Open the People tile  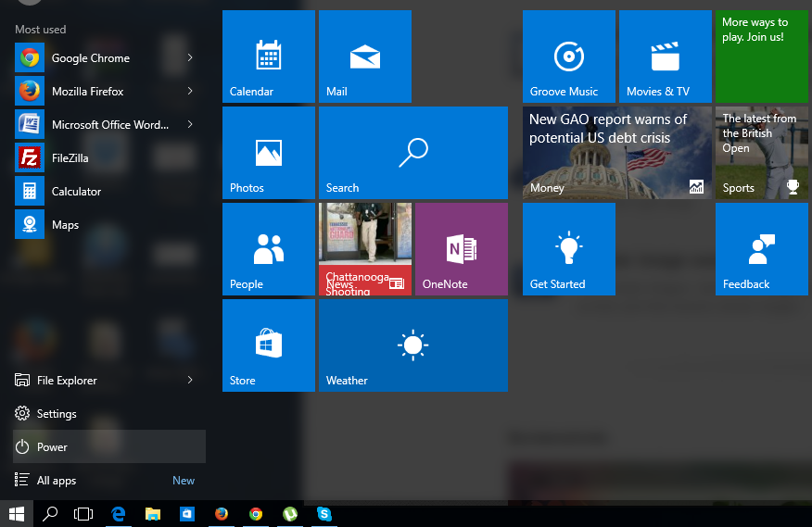[x=268, y=249]
